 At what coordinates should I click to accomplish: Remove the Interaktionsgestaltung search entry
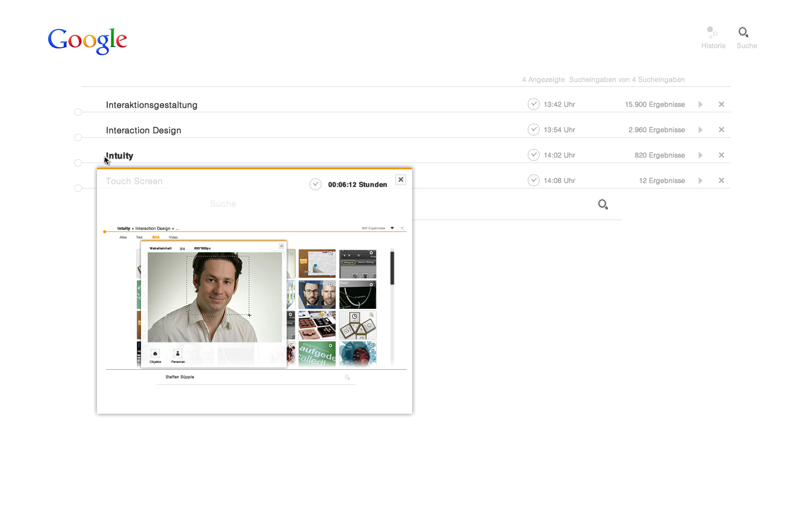coord(721,104)
